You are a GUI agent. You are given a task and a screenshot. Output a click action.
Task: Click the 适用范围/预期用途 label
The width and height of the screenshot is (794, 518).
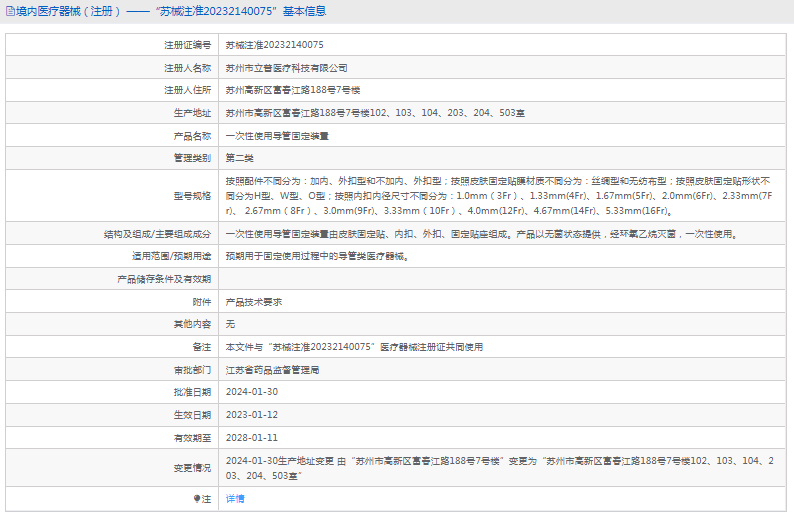pyautogui.click(x=172, y=256)
